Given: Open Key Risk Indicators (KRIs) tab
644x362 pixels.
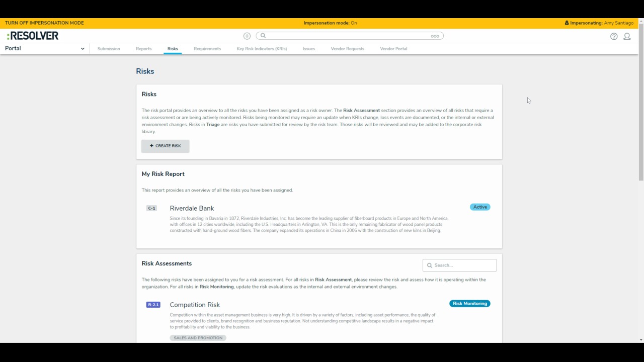Looking at the screenshot, I should coord(262,49).
